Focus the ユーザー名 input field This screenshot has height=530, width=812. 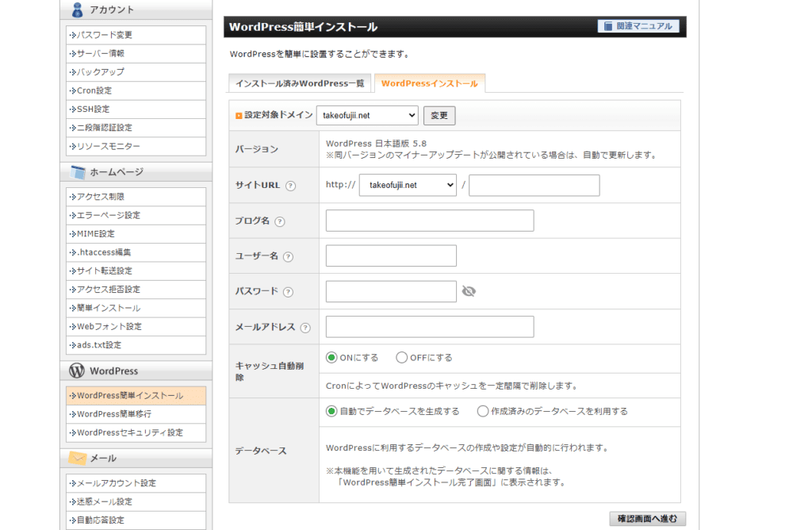391,256
